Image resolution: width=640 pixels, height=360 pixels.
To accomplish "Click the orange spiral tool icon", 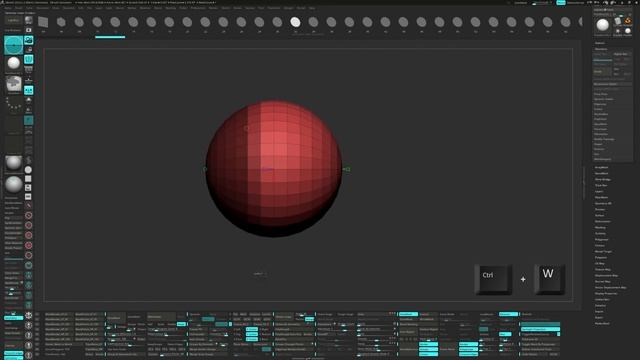I will pyautogui.click(x=628, y=20).
